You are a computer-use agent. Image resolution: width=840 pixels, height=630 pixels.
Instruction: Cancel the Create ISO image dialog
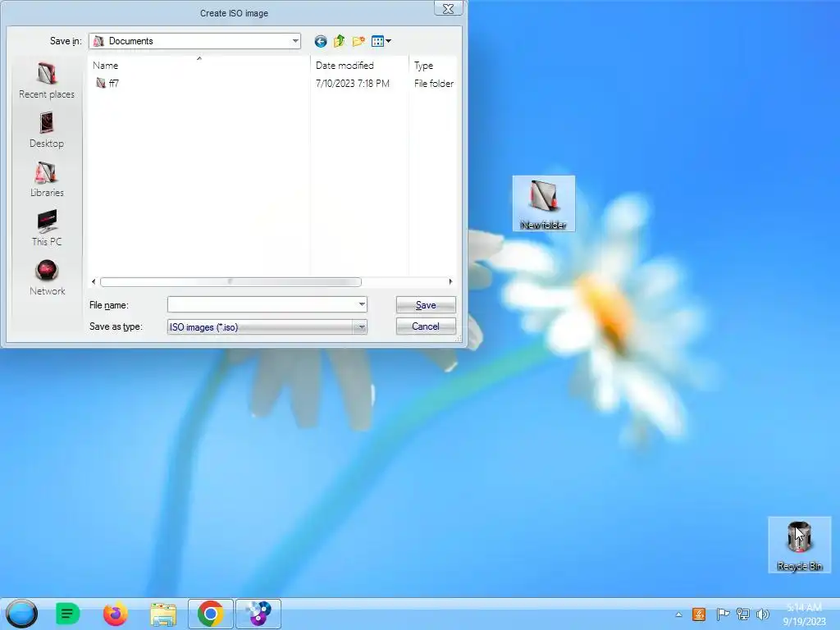click(426, 326)
